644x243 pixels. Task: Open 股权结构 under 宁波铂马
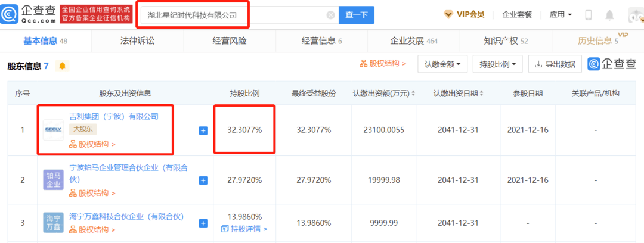click(x=92, y=193)
